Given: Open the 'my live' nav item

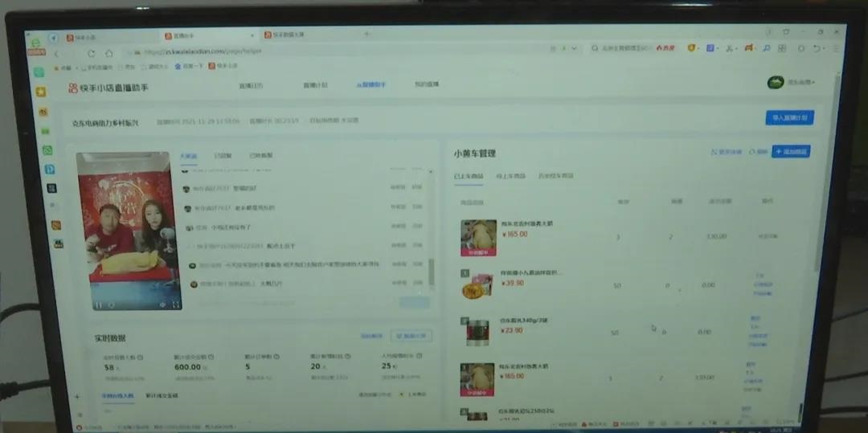Looking at the screenshot, I should click(427, 84).
